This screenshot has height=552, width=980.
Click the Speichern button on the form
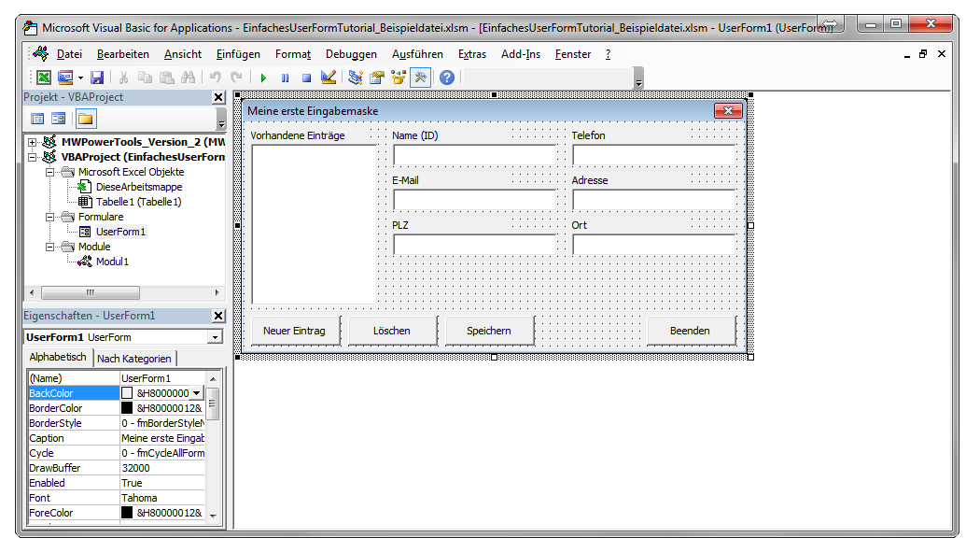(489, 331)
